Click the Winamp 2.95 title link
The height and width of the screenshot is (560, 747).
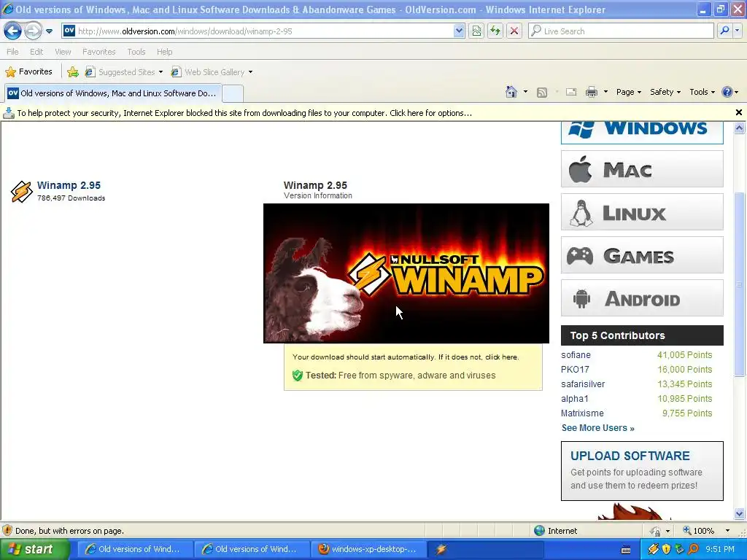tap(69, 185)
